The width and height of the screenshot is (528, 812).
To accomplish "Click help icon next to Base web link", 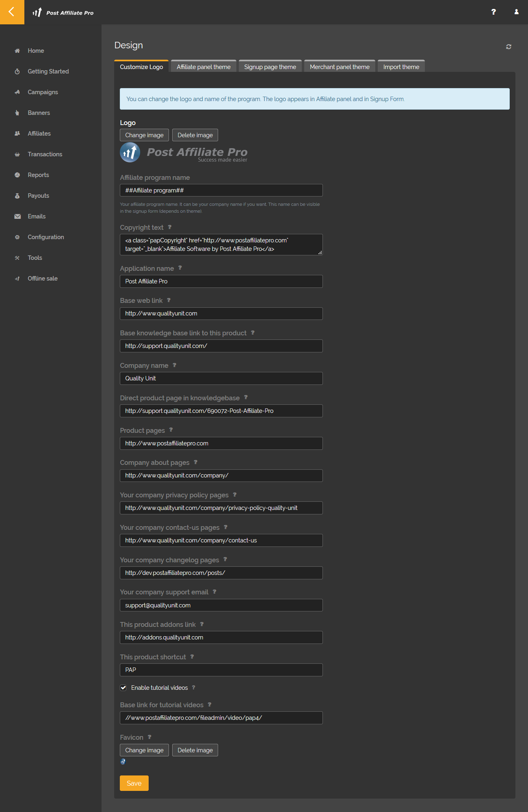I will pos(169,300).
